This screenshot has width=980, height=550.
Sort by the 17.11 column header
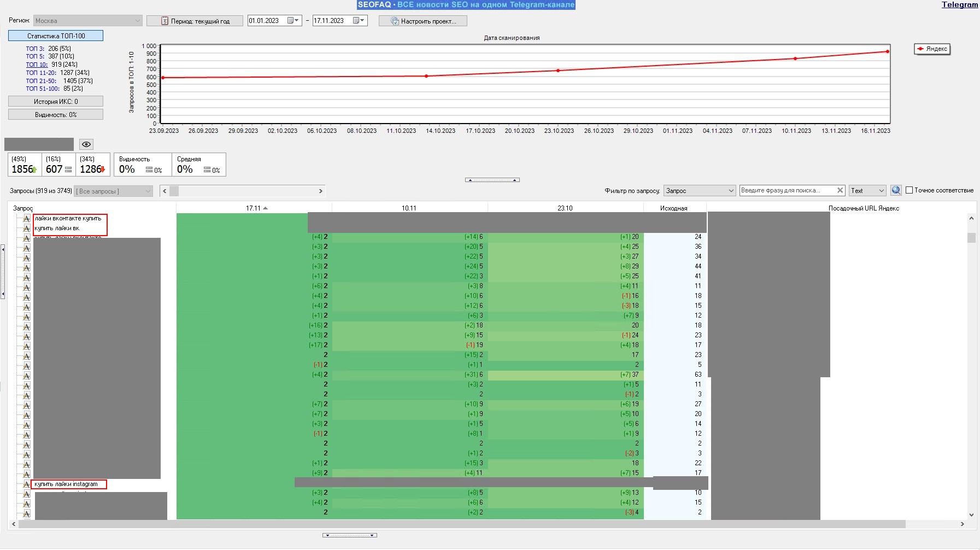coord(254,208)
